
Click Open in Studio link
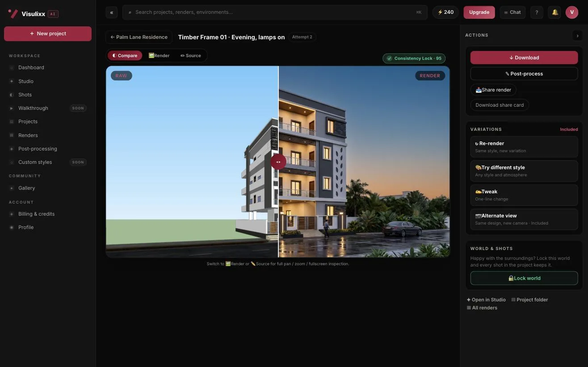[486, 300]
